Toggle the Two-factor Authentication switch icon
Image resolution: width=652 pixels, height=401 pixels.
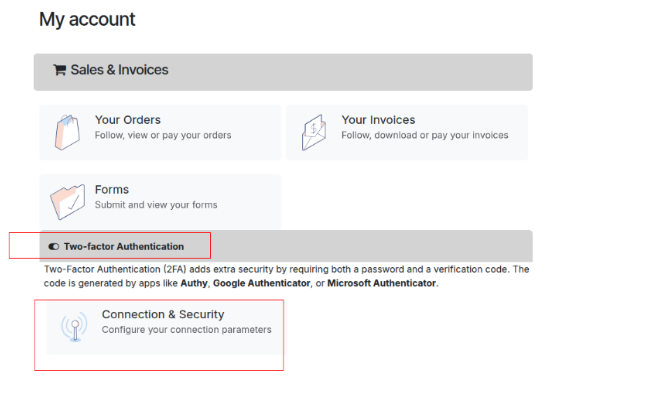point(54,246)
